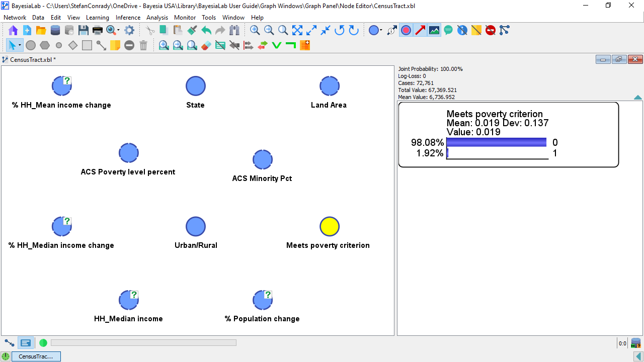Viewport: 644px width, 362px height.
Task: Collapse the monitor panel with the triangle
Action: [637, 98]
